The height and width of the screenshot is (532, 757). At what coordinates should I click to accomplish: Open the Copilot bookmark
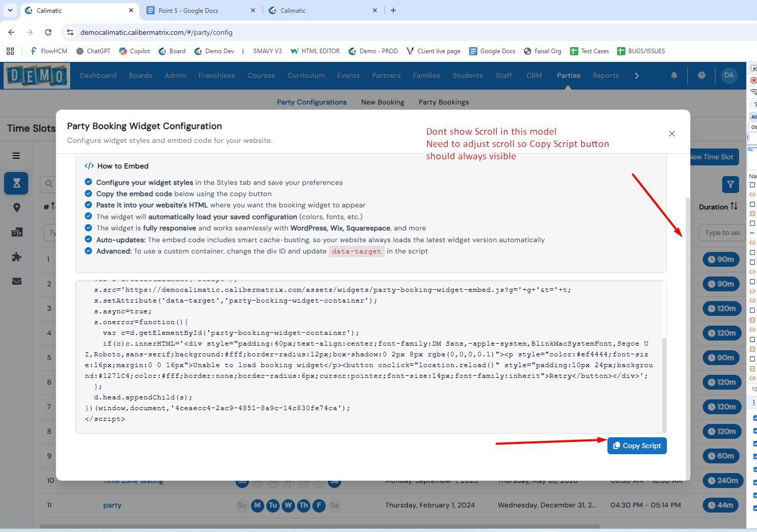[134, 51]
